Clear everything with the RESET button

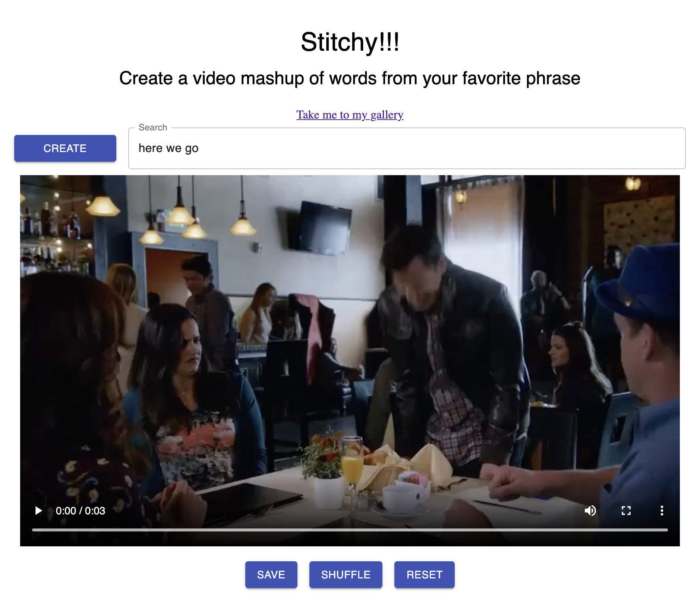[425, 575]
